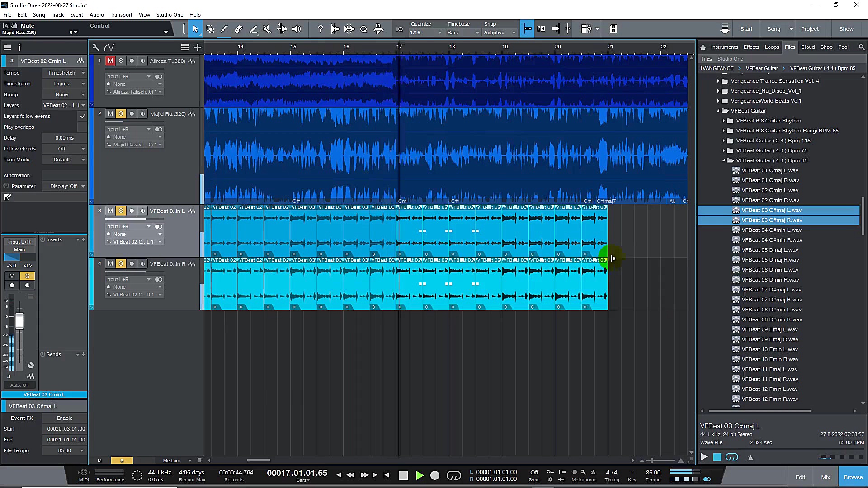Open the Quantize 1/16 dropdown
Image resolution: width=868 pixels, height=488 pixels.
425,33
